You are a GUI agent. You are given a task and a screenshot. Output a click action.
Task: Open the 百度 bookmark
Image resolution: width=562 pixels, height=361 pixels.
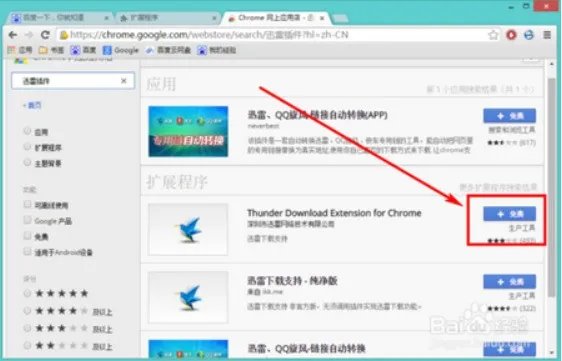tap(83, 50)
